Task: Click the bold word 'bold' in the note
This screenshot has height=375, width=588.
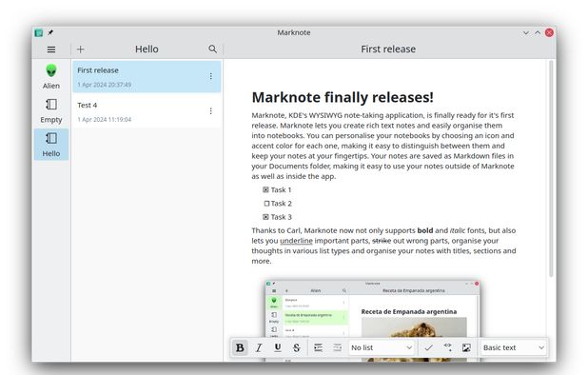Action: pos(425,230)
